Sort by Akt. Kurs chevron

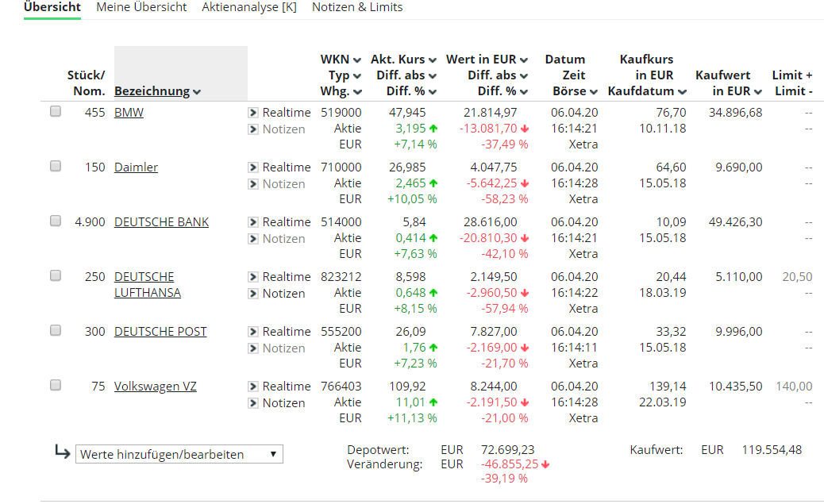(433, 60)
